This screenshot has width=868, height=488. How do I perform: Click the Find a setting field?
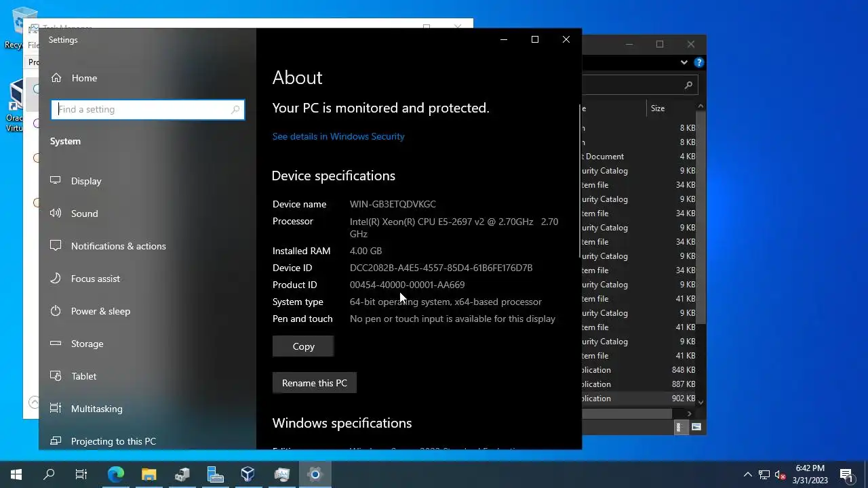[147, 109]
